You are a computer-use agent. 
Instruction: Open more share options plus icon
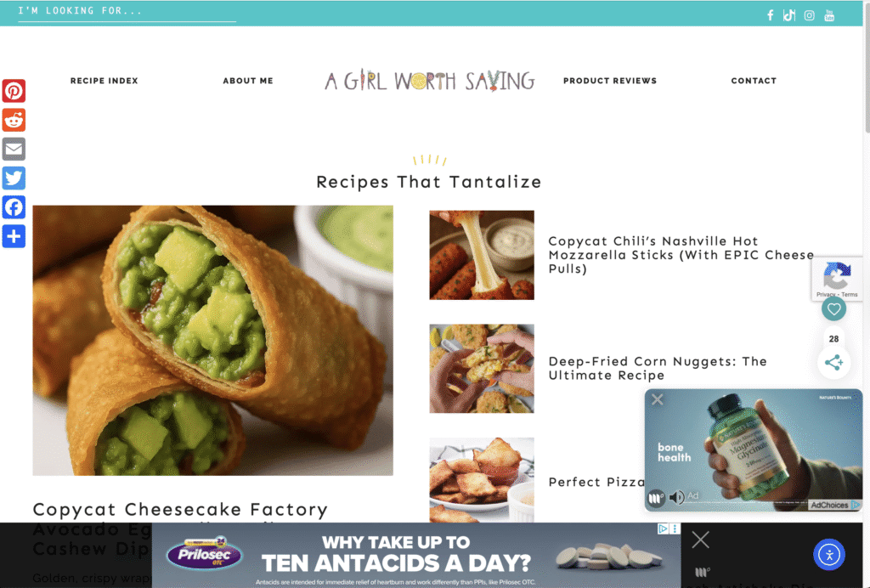14,236
